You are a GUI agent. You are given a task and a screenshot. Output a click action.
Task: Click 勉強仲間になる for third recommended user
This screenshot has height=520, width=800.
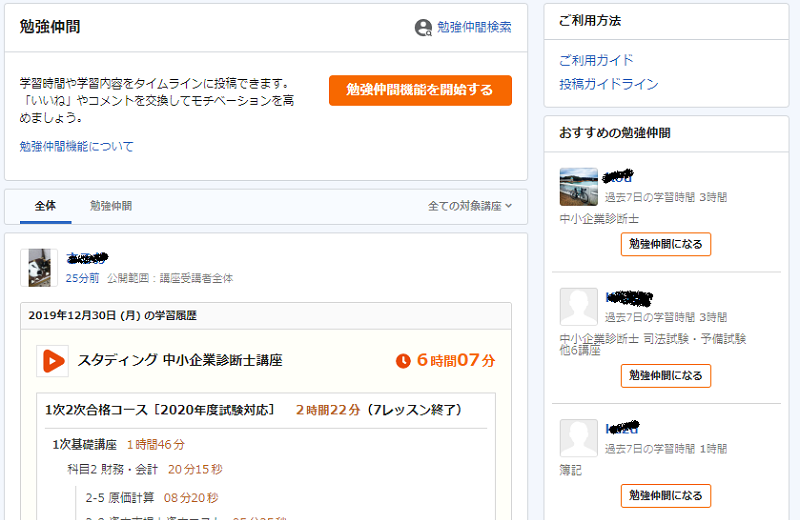(665, 495)
